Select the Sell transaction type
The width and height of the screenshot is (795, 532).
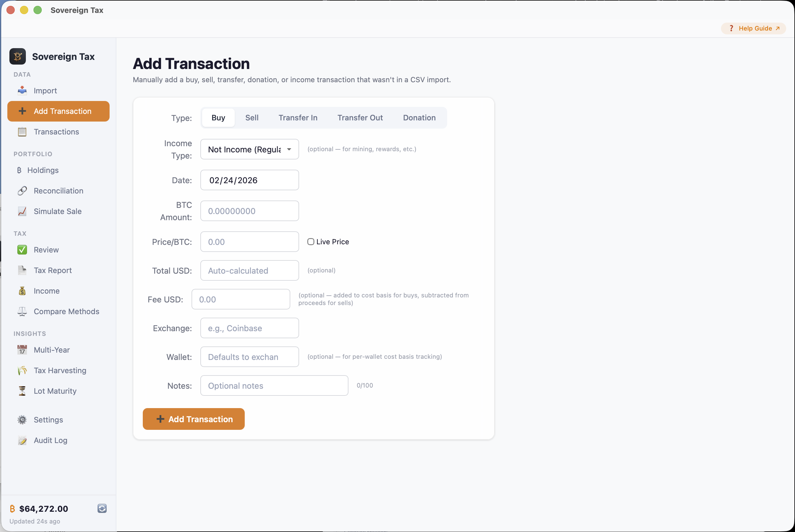(251, 118)
